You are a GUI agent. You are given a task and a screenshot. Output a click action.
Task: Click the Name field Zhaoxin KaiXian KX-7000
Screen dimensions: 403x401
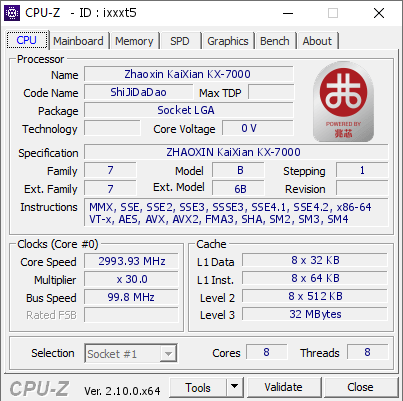(189, 74)
